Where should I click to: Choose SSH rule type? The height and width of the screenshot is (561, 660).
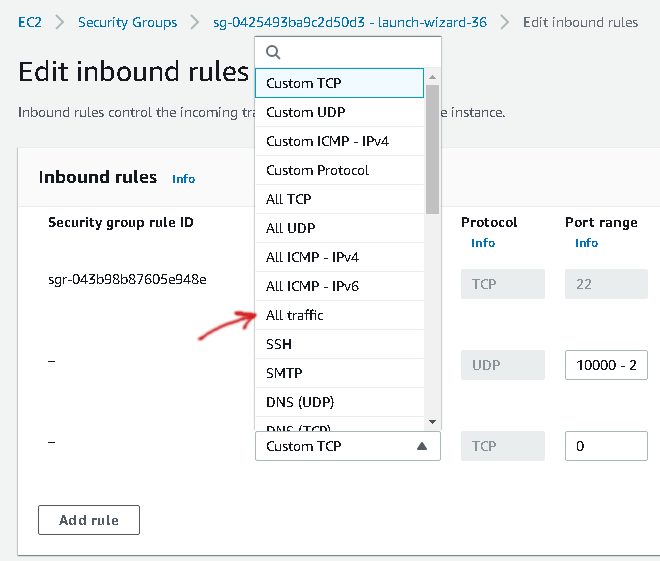pos(339,344)
